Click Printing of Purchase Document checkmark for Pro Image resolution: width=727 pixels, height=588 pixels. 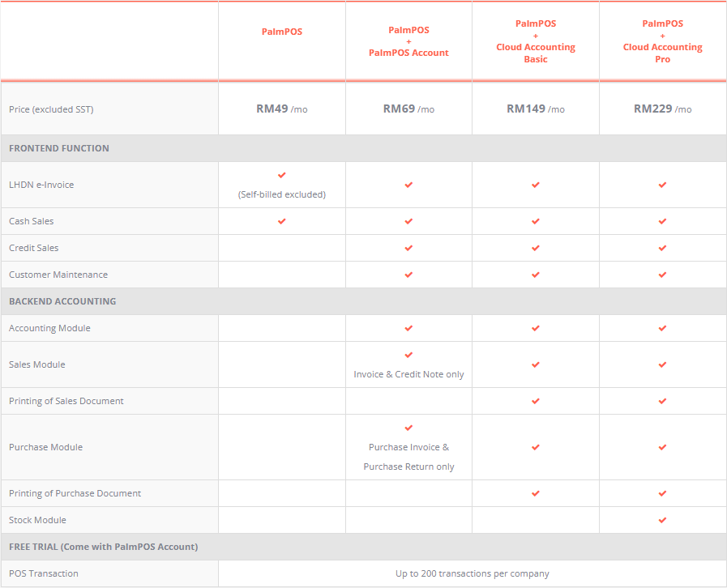click(662, 493)
